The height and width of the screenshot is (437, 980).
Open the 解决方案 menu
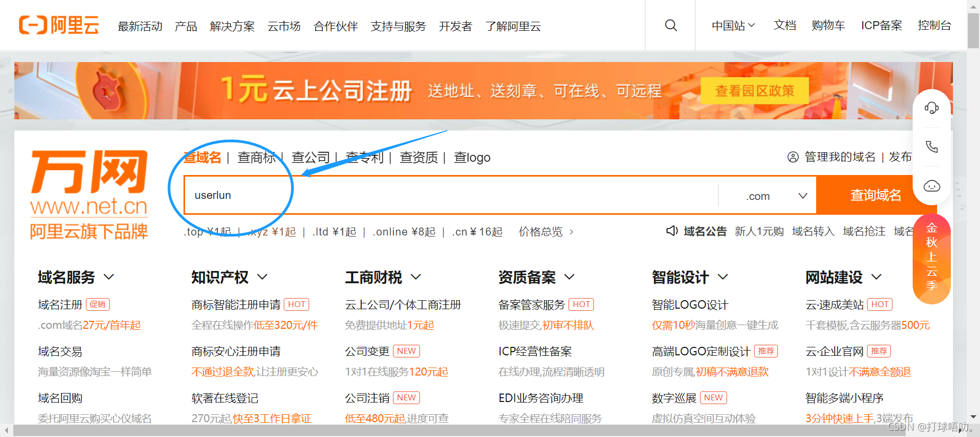coord(232,26)
